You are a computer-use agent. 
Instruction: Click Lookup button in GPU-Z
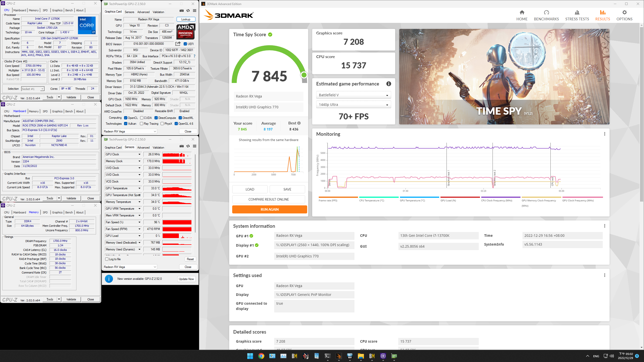[x=186, y=19]
